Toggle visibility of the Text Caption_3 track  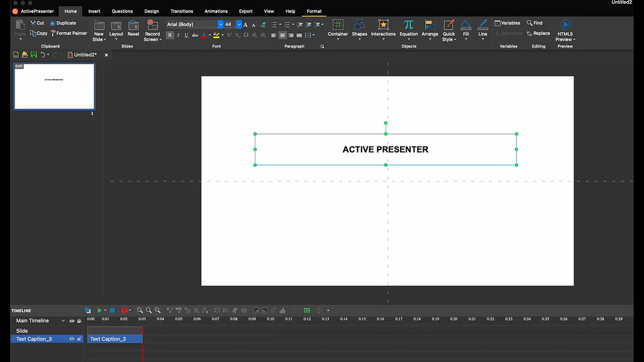click(72, 339)
